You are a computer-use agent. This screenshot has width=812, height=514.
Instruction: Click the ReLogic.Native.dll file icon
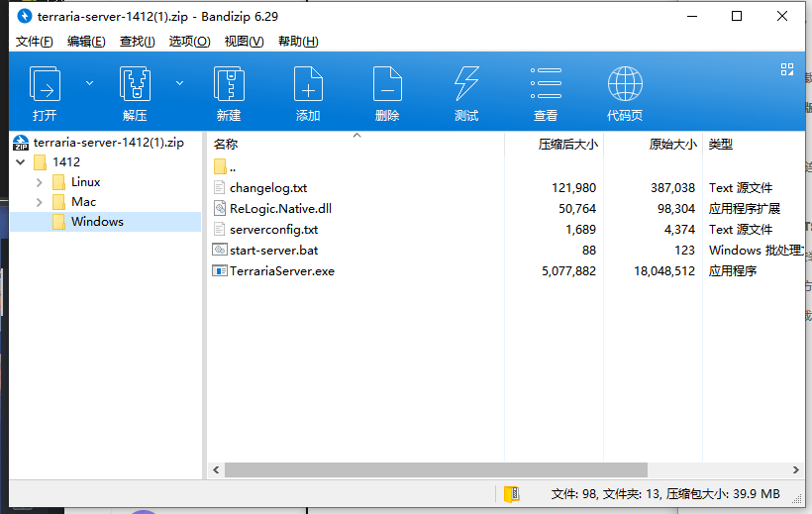click(x=220, y=208)
